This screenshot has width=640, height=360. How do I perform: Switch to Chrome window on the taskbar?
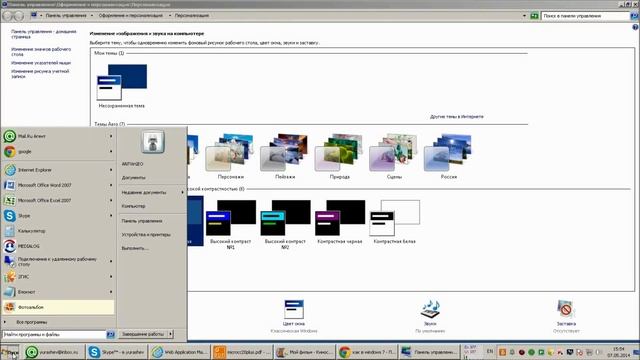point(366,352)
